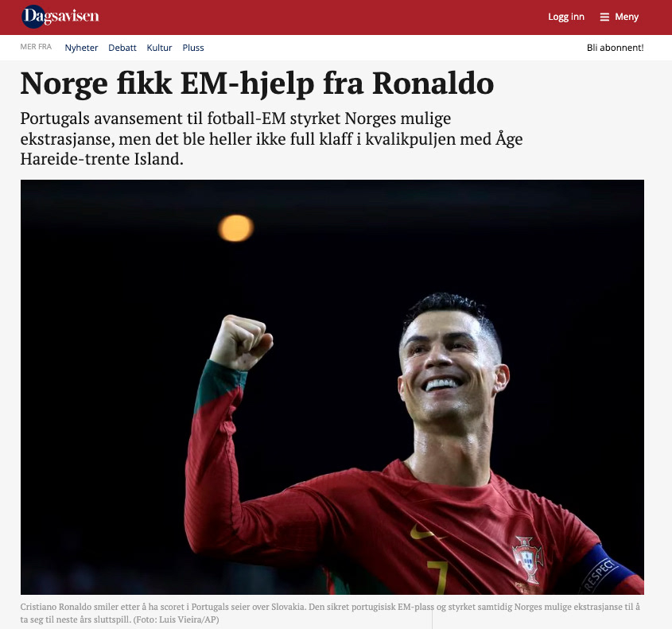Click the headline Norge fikk EM-hjelp fra Ronaldo
Viewport: 672px width, 629px height.
(257, 83)
